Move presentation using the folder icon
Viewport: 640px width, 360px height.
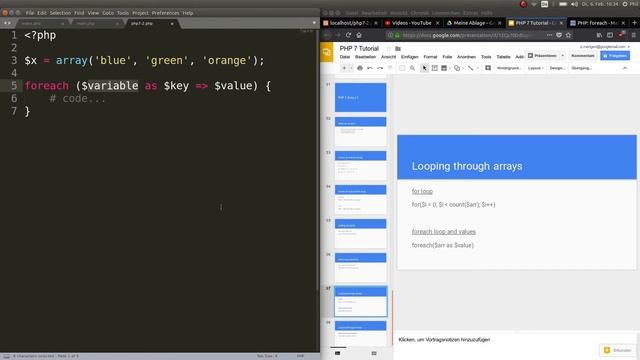(398, 49)
